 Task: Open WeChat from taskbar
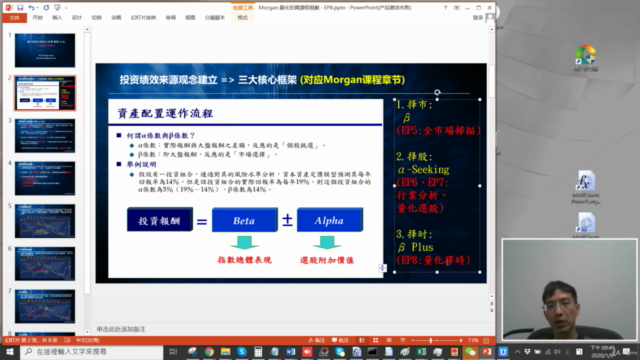click(x=470, y=351)
